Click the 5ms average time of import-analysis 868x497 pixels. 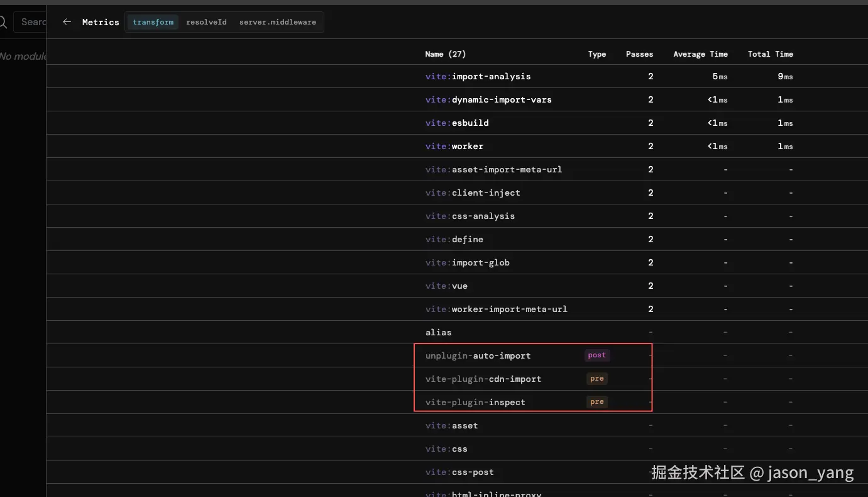point(720,76)
